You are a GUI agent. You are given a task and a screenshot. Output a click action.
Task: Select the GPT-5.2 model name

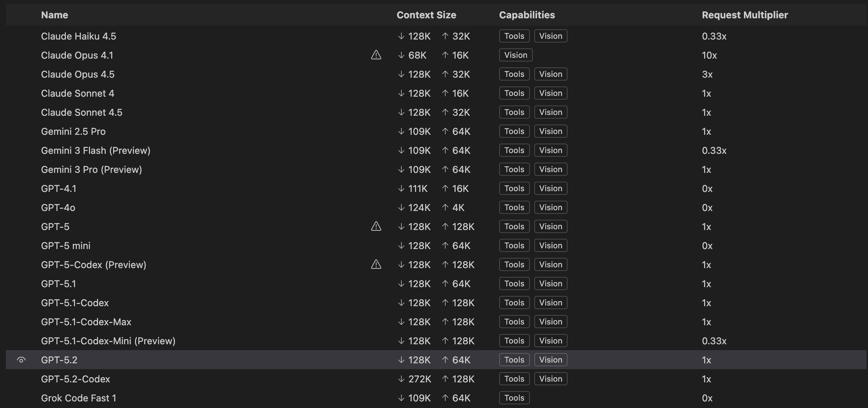pyautogui.click(x=59, y=360)
